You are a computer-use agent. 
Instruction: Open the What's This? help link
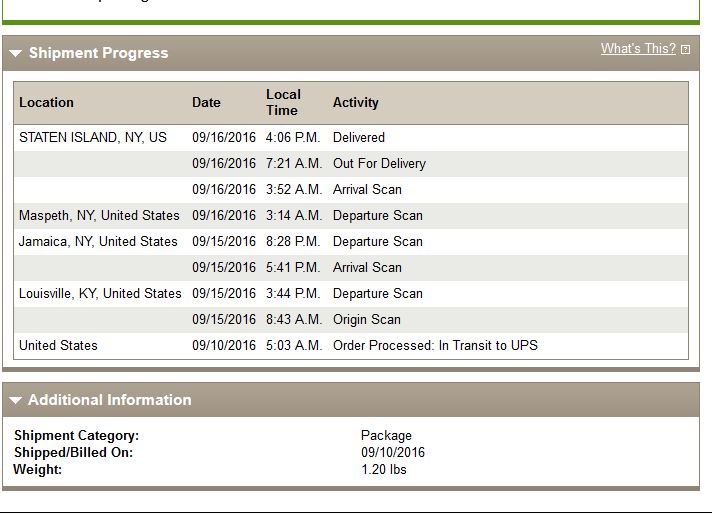point(638,49)
